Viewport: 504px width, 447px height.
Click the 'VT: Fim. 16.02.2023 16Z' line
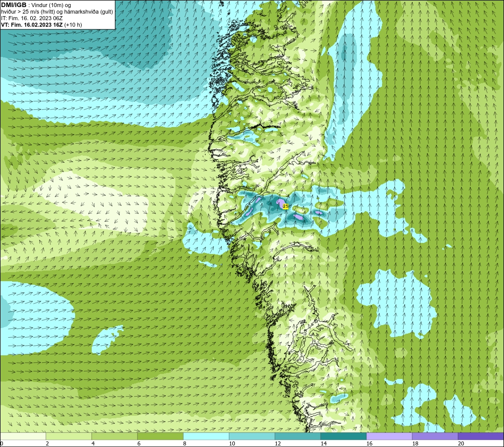32,25
